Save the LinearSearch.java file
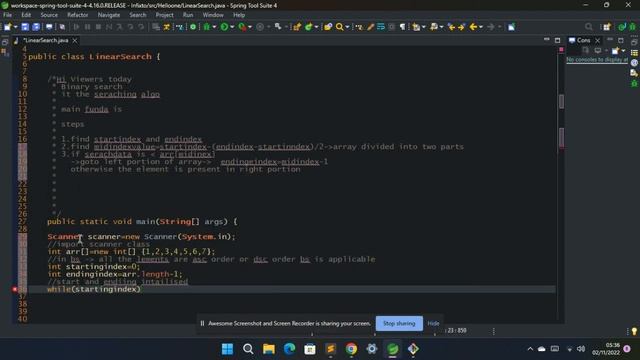The height and width of the screenshot is (360, 640). click(25, 27)
